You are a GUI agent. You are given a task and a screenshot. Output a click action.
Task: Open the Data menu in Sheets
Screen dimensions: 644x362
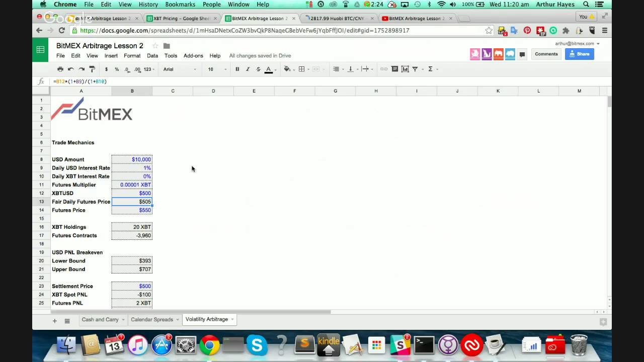(x=152, y=56)
